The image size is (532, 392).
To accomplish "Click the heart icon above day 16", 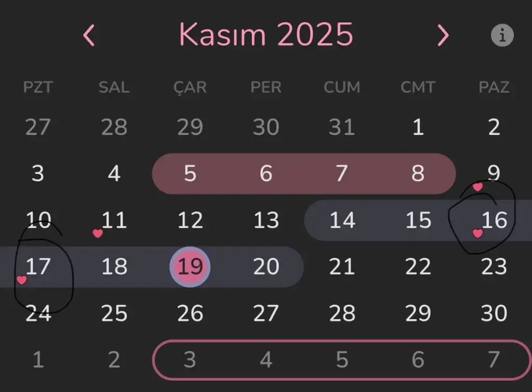I will (x=477, y=186).
